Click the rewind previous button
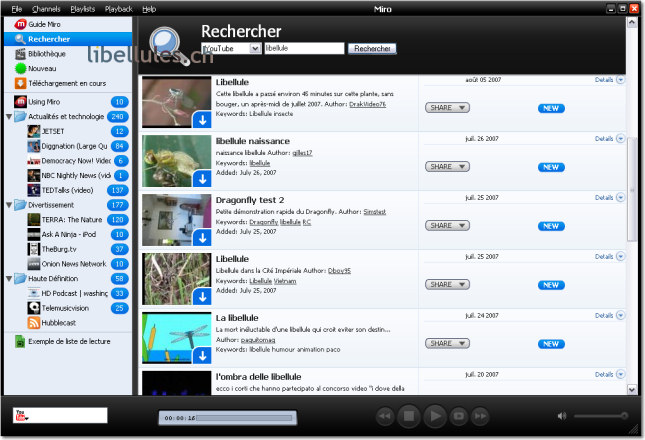 [385, 416]
